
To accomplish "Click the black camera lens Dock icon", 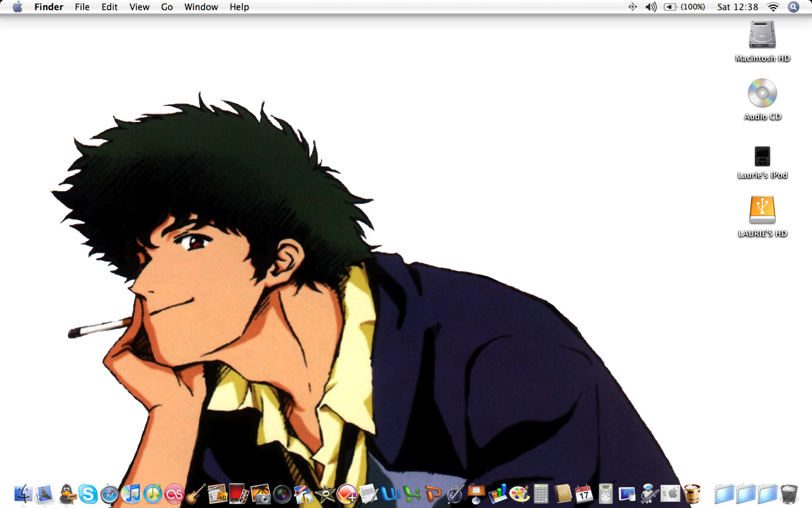I will click(282, 493).
